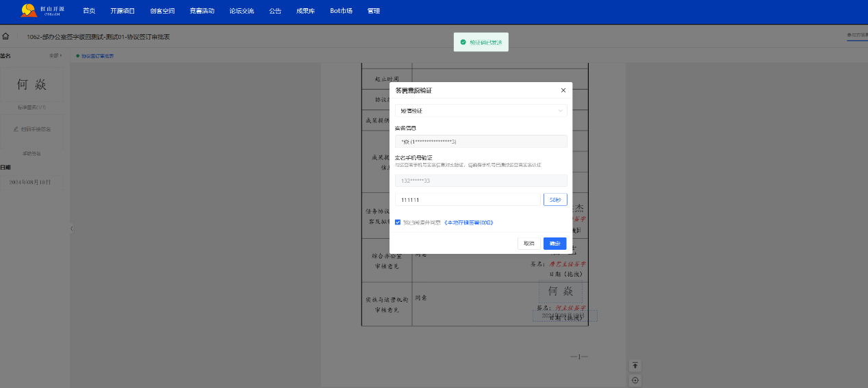Open Bot市场 in the top navigation
Image resolution: width=868 pixels, height=388 pixels.
(x=341, y=11)
